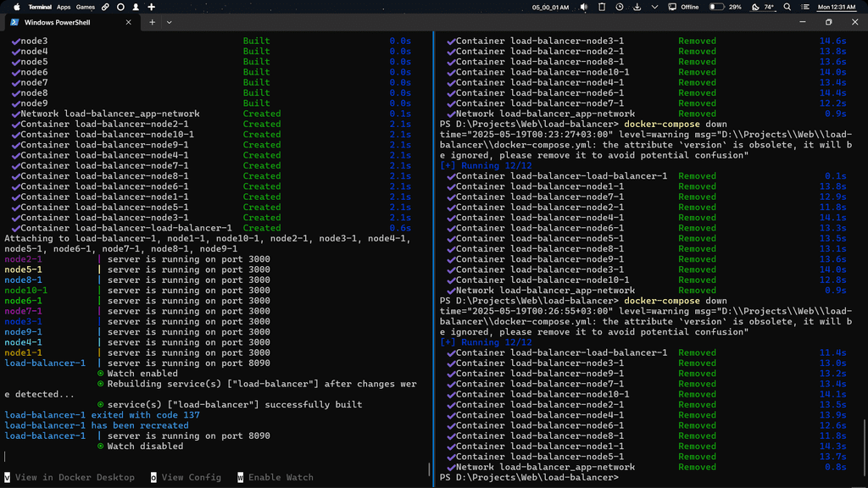Open the Terminal menu in menu bar
Viewport: 868px width, 488px height.
[40, 7]
